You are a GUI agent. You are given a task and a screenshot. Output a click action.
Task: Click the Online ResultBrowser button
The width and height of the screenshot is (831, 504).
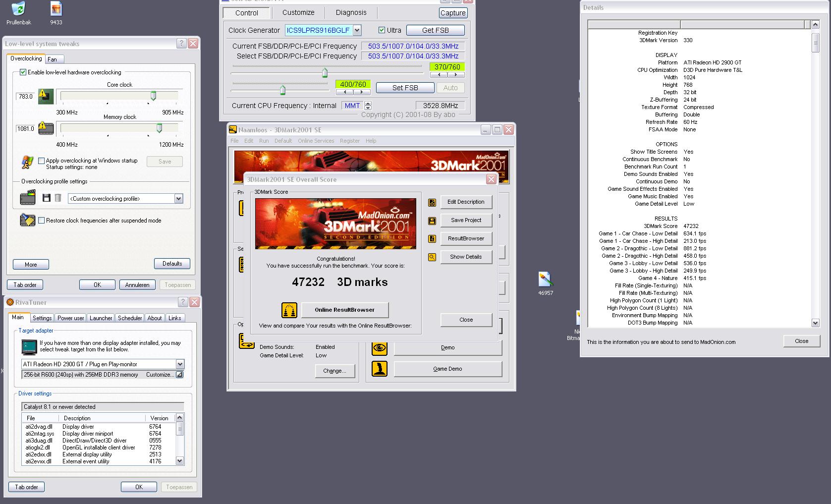coord(345,310)
